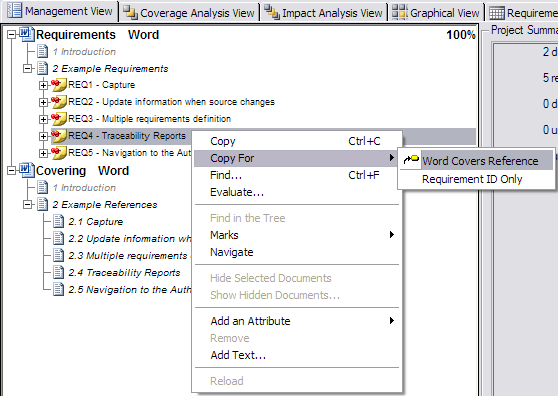
Task: Click the Word Covers Reference arrow icon
Action: tap(411, 160)
